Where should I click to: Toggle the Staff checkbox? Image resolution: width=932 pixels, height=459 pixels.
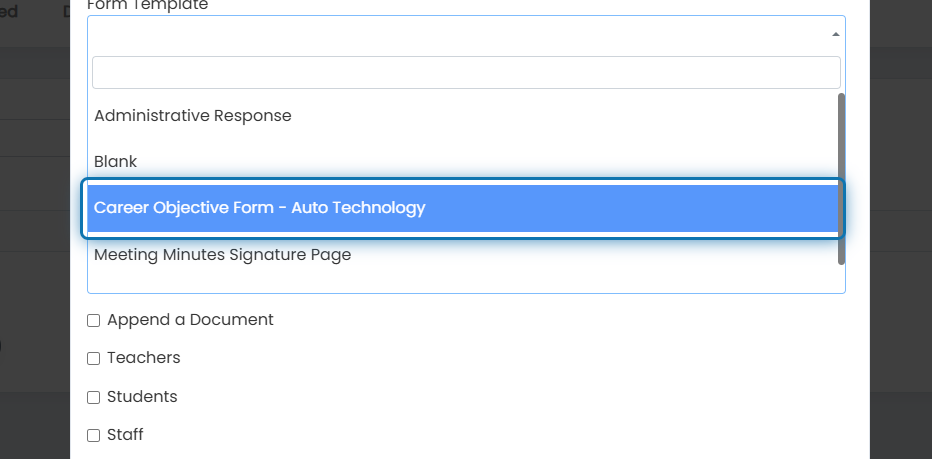point(93,435)
